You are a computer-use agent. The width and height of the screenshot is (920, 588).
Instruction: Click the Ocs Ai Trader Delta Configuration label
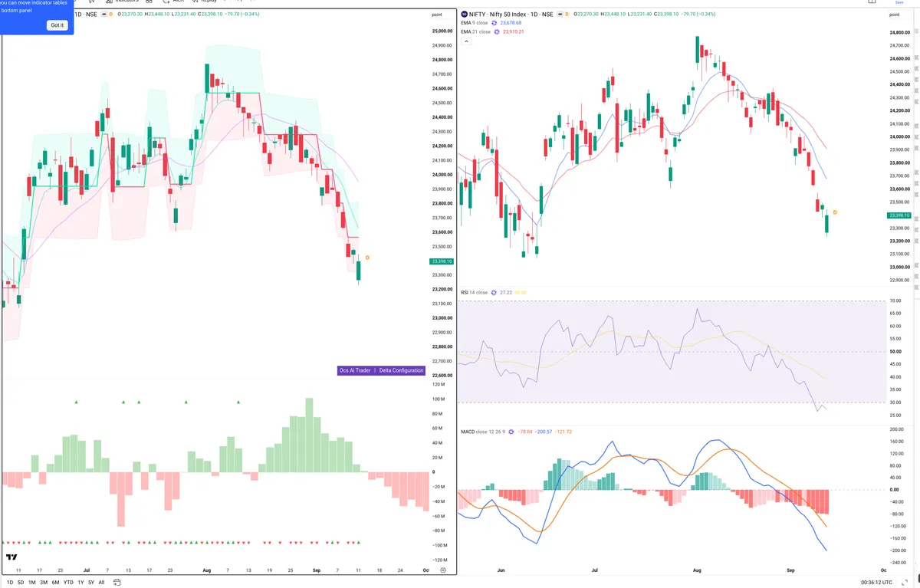click(381, 370)
